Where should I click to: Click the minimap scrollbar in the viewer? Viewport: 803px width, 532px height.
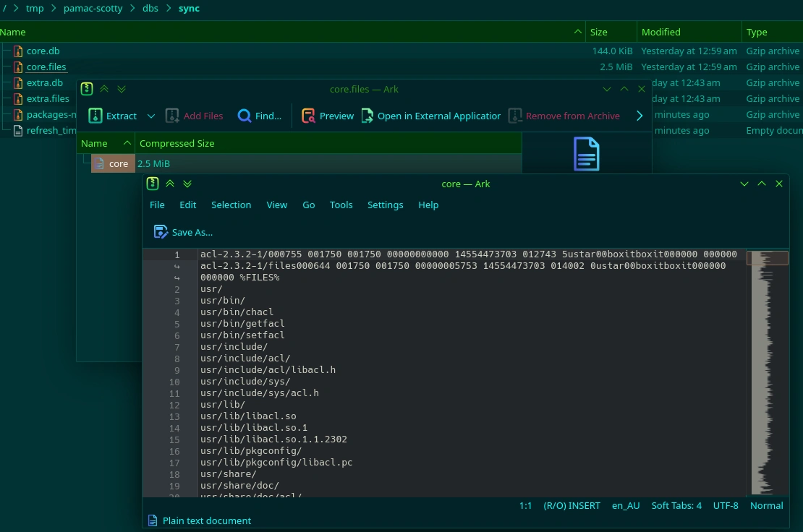tap(767, 372)
